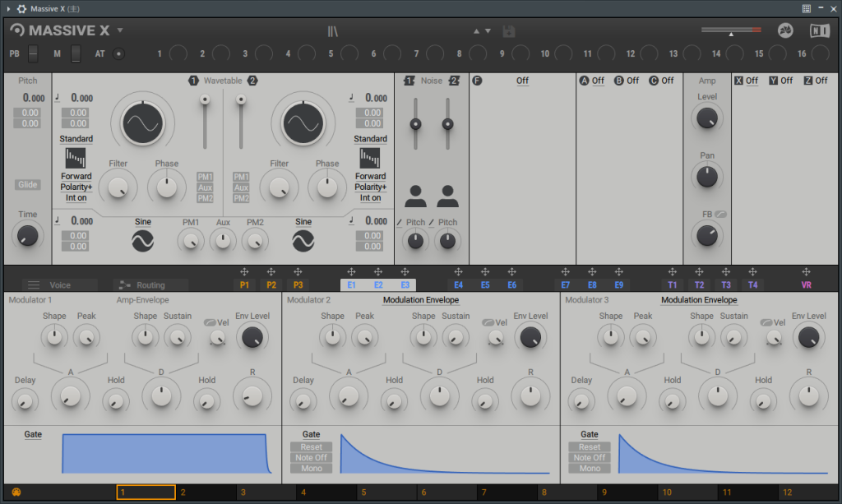842x504 pixels.
Task: Click the drag arrows above E5
Action: (x=485, y=272)
